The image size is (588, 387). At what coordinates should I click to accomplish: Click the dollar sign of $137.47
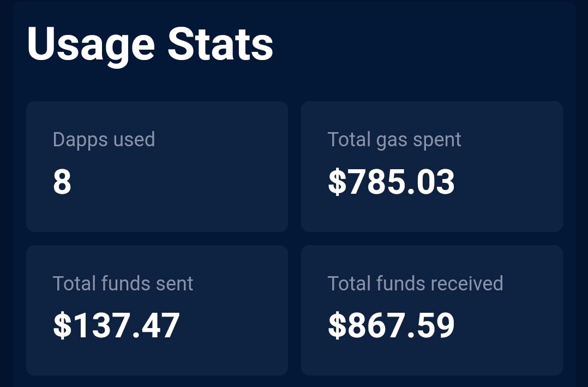tap(62, 325)
